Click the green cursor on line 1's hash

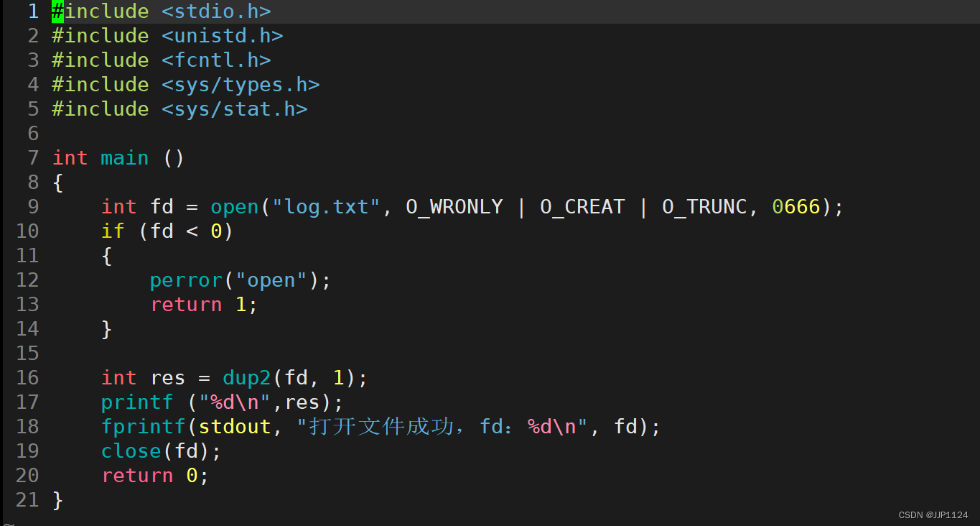click(x=57, y=11)
